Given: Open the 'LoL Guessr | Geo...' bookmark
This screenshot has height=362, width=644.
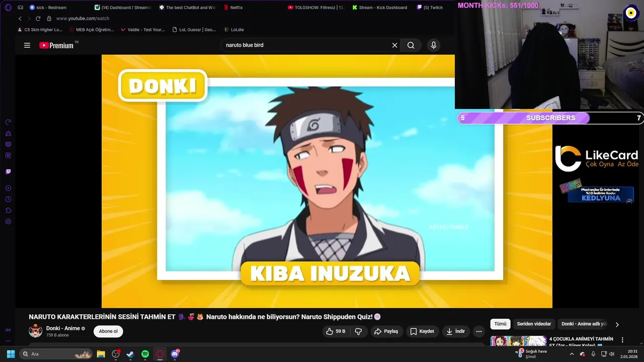Looking at the screenshot, I should 194,30.
